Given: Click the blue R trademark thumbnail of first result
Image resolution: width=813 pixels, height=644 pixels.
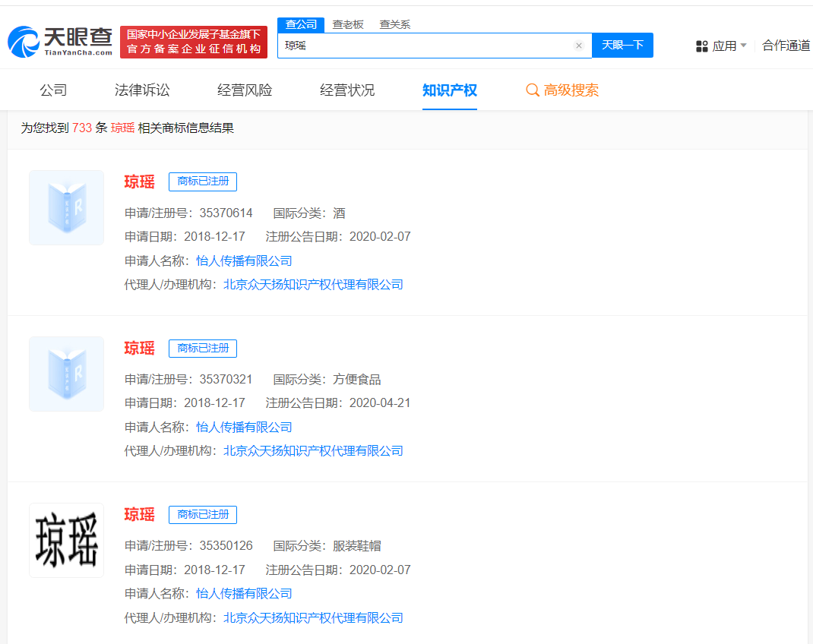Looking at the screenshot, I should (x=66, y=207).
